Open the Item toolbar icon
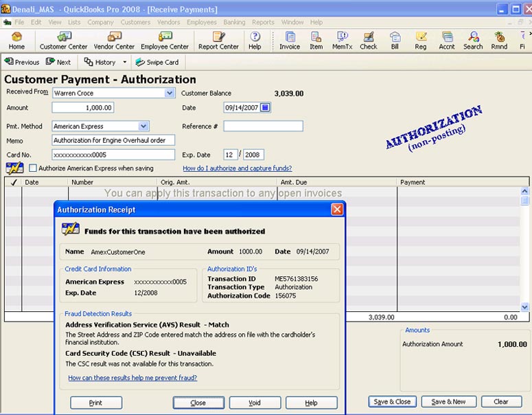The width and height of the screenshot is (532, 415). [x=316, y=41]
